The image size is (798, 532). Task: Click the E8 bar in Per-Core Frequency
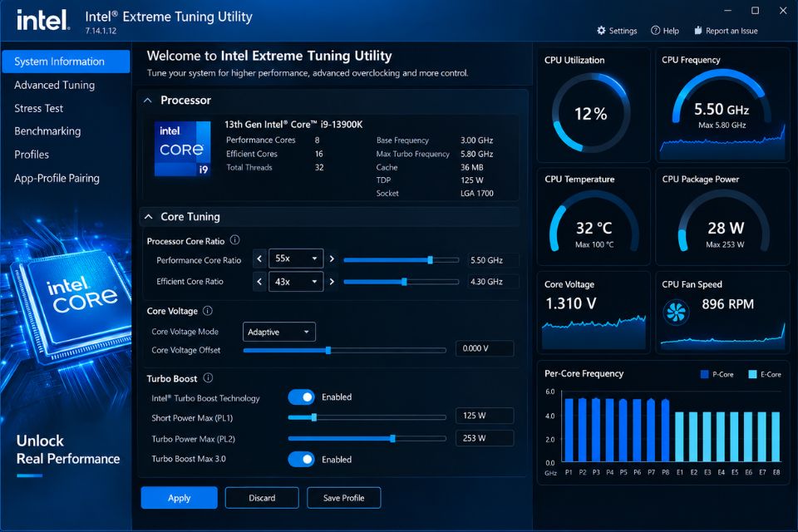point(776,436)
